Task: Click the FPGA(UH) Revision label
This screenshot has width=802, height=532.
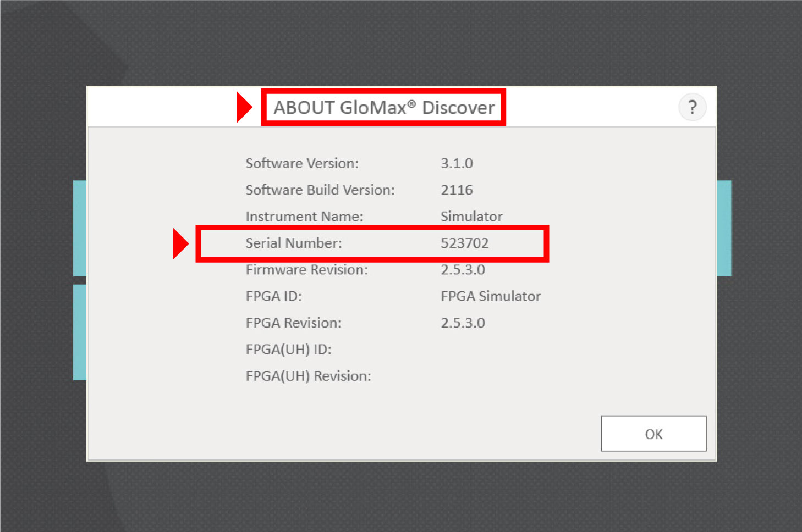Action: [308, 376]
